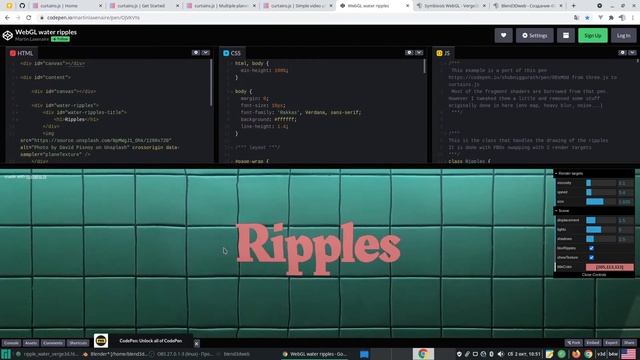Switch to the 'curtains.js | Simple video' tab
The width and height of the screenshot is (640, 360).
297,6
